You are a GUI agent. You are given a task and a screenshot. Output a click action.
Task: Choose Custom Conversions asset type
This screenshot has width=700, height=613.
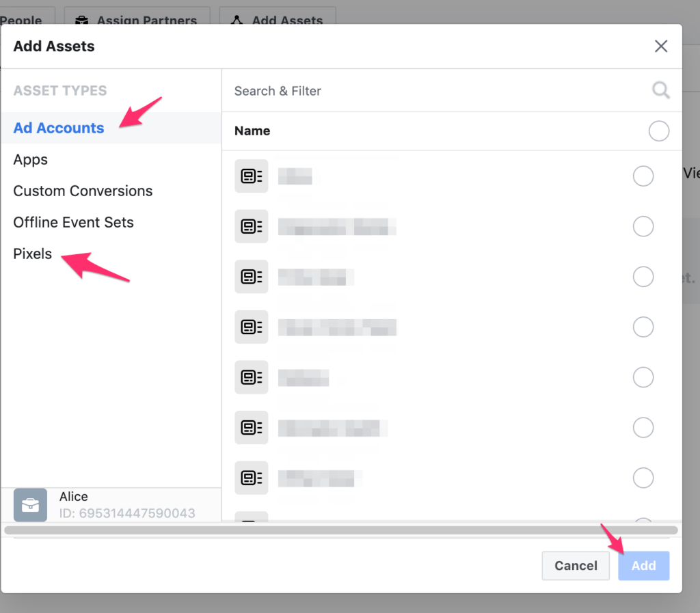coord(83,191)
